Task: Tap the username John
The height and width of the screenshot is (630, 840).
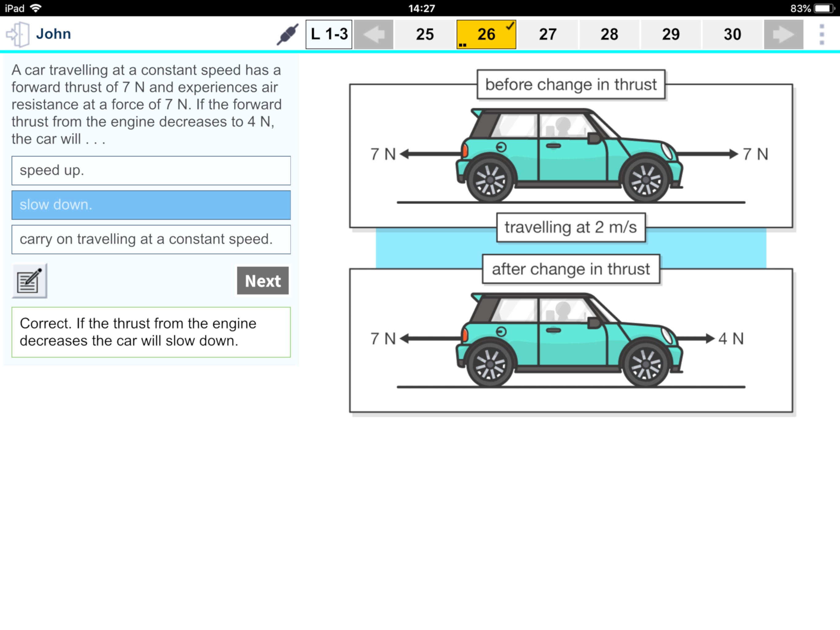Action: pyautogui.click(x=53, y=34)
